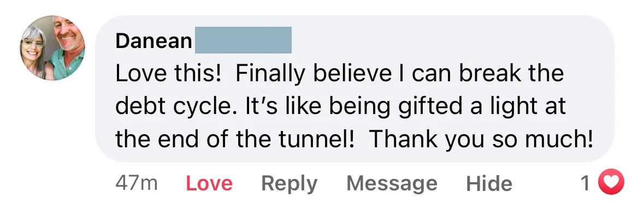
Task: Open Danean's circular profile picture
Action: (x=52, y=48)
